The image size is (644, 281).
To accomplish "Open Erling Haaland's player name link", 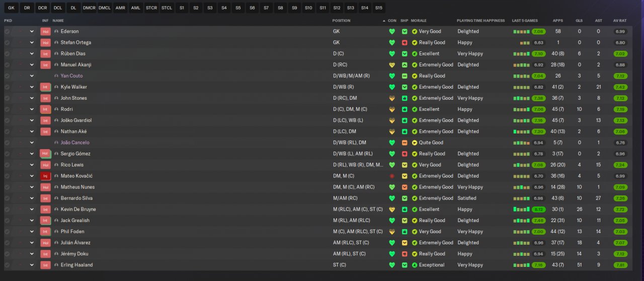I will click(x=76, y=265).
